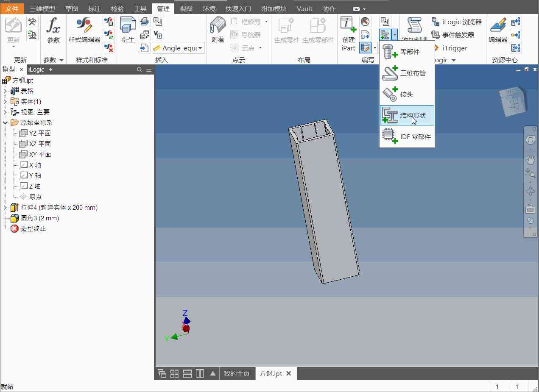Open the 云点 dropdown arrow
The image size is (539, 392).
[260, 48]
